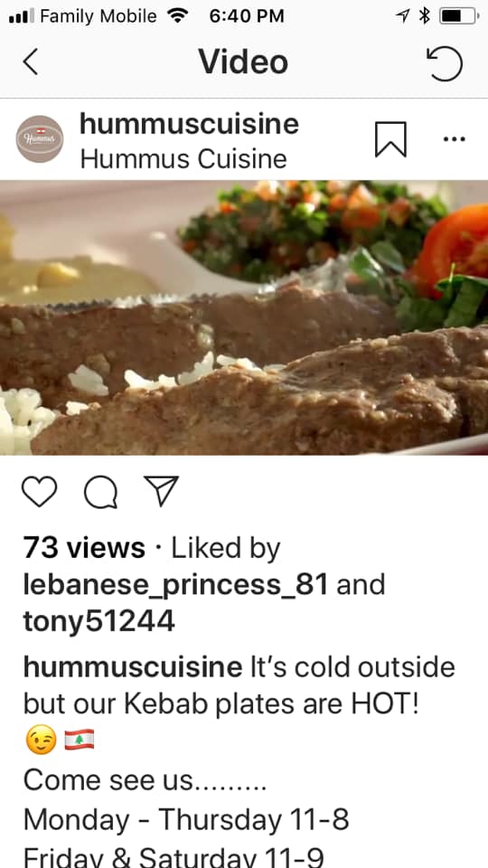Image resolution: width=488 pixels, height=868 pixels.
Task: View tony51244 profile
Action: tap(99, 622)
